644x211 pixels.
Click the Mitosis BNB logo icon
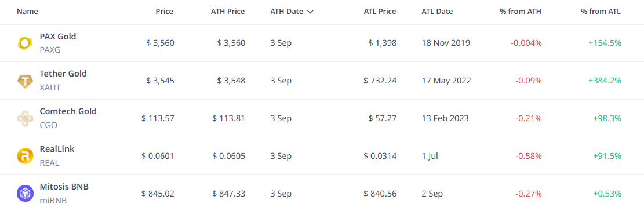click(x=25, y=194)
